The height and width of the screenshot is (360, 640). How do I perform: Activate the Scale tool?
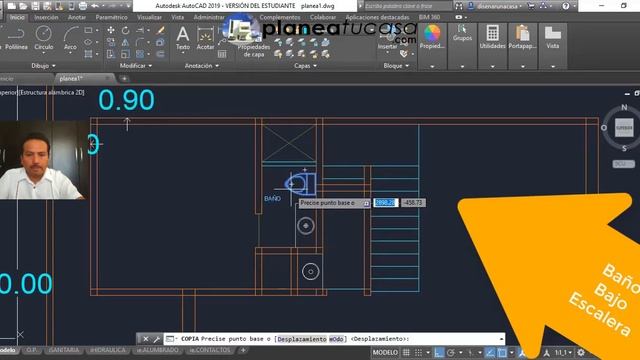[125, 54]
